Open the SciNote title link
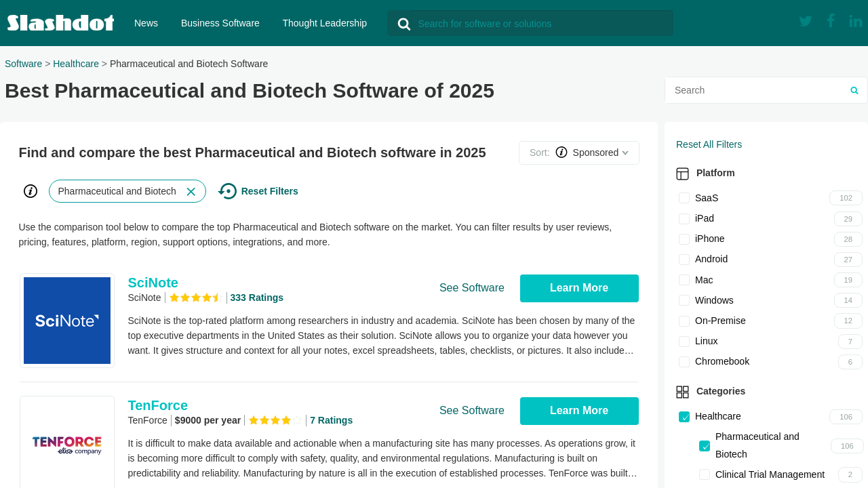The height and width of the screenshot is (488, 868). 153,283
